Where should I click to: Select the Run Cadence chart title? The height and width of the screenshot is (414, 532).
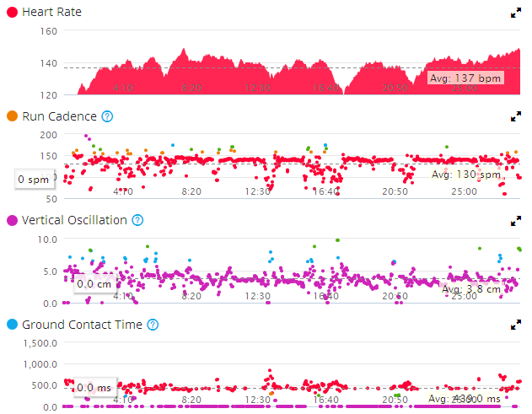59,116
